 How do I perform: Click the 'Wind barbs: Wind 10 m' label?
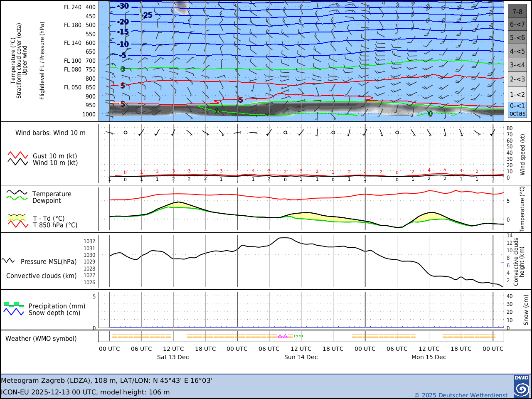pos(50,133)
